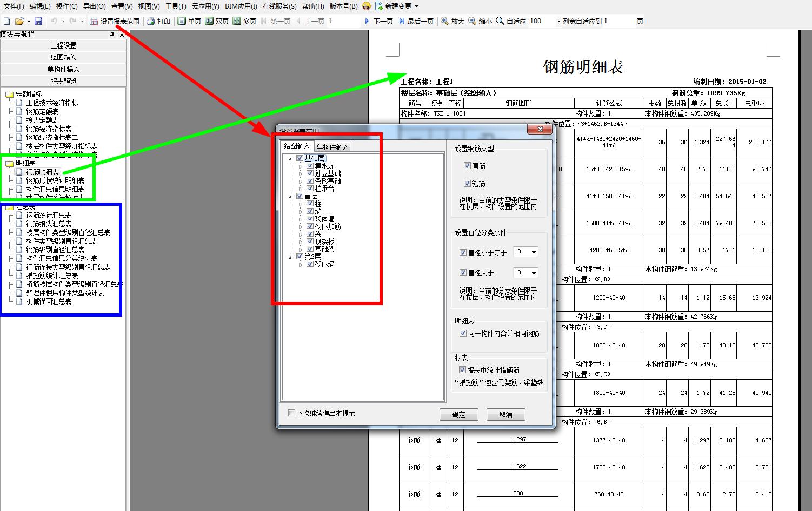Screen dimensions: 812x511
Task: Open 直径小于等于 value dropdown
Action: [x=534, y=252]
